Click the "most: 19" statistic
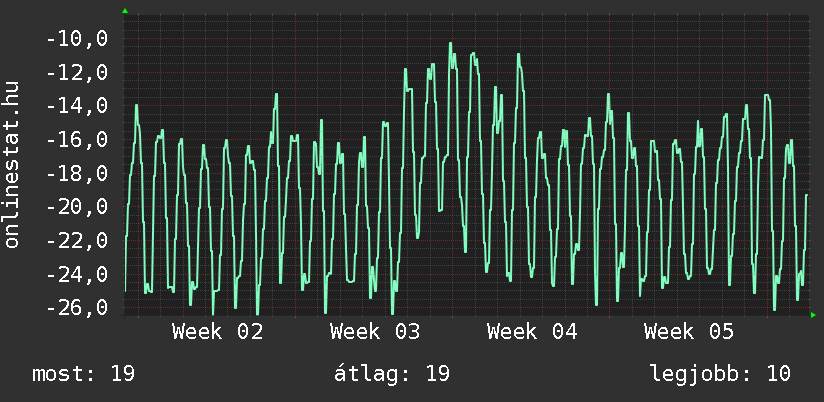824x402 pixels. pos(83,374)
